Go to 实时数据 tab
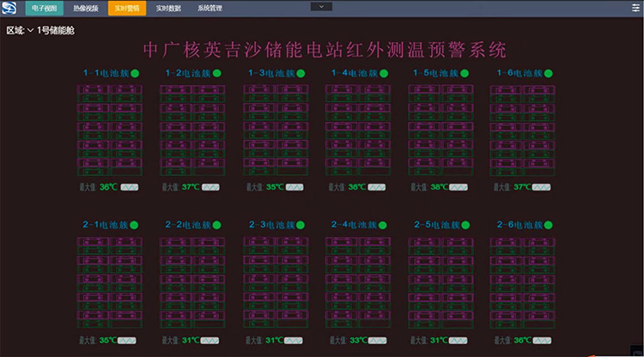The height and width of the screenshot is (357, 644). coord(168,9)
